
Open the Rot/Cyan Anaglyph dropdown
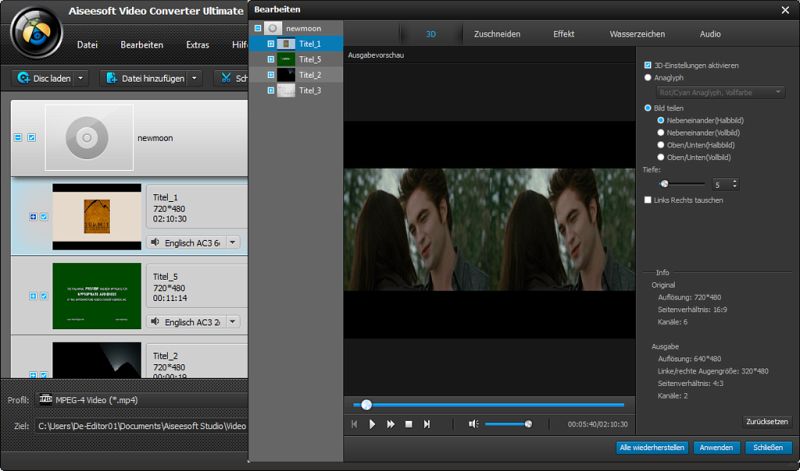pos(720,92)
